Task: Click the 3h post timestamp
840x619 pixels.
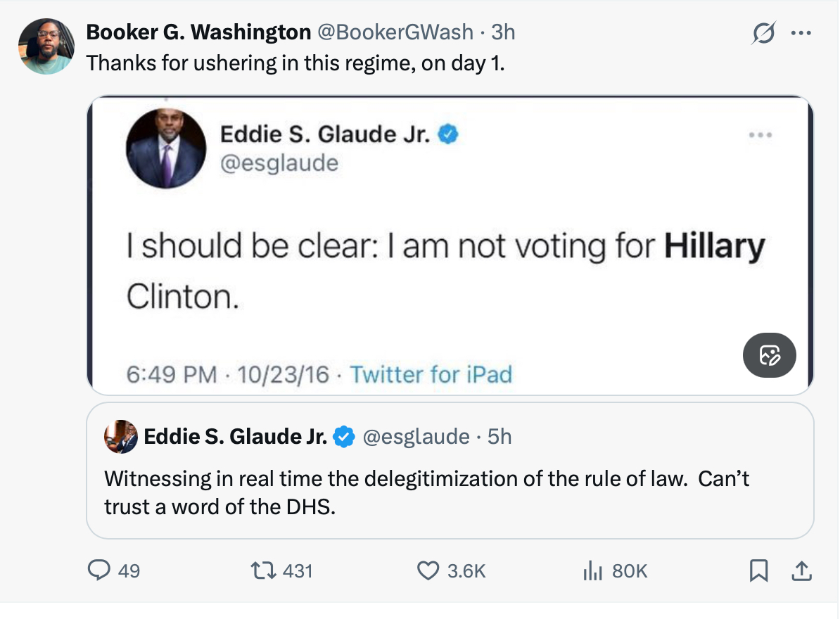Action: click(x=504, y=32)
